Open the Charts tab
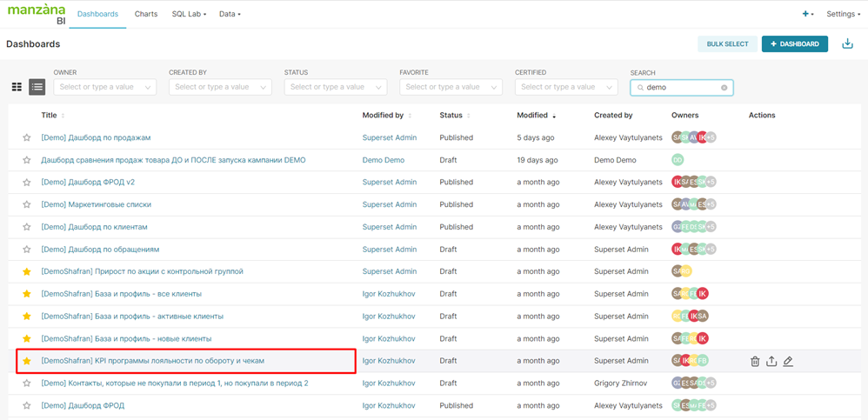Viewport: 868px width, 420px height. click(146, 14)
